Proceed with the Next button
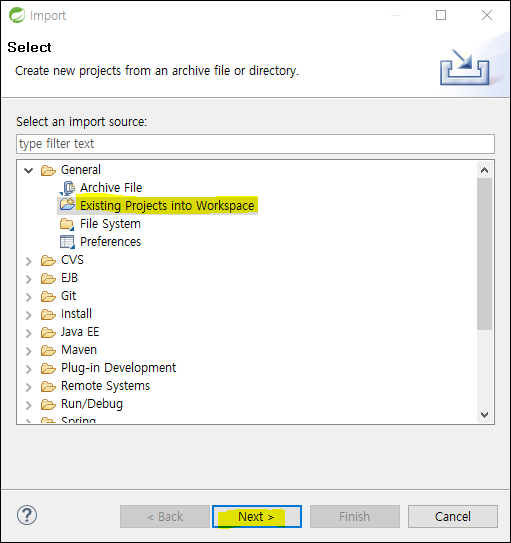The width and height of the screenshot is (511, 543). pyautogui.click(x=257, y=516)
